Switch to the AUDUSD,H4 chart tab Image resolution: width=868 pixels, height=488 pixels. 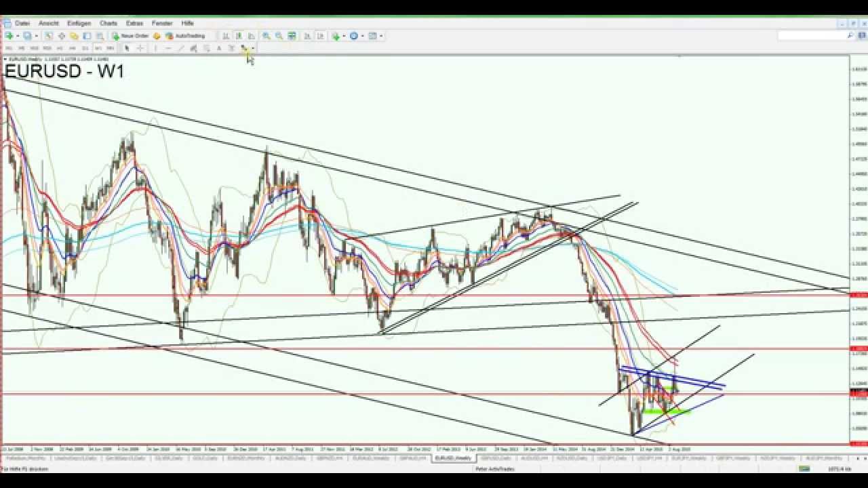point(536,459)
